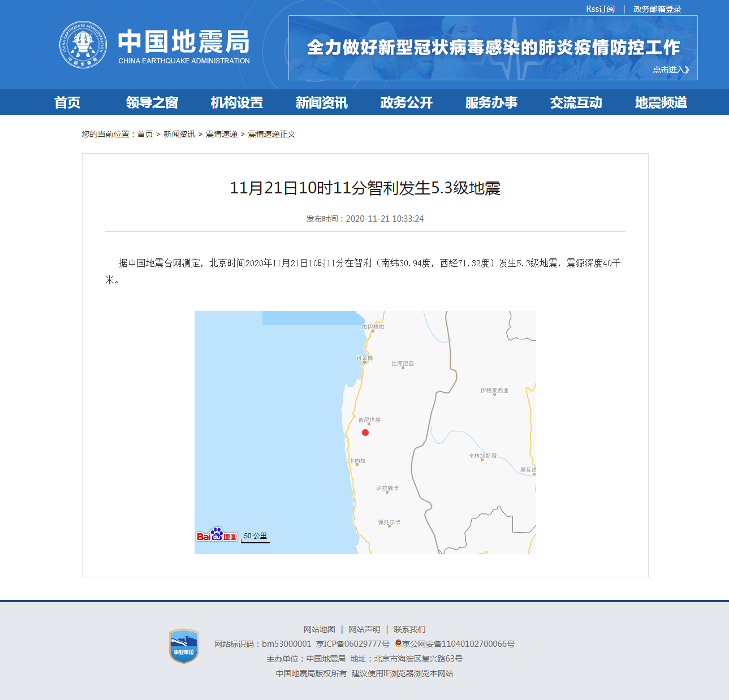Open the 首页 navigation menu item
This screenshot has height=700, width=729.
pos(68,102)
